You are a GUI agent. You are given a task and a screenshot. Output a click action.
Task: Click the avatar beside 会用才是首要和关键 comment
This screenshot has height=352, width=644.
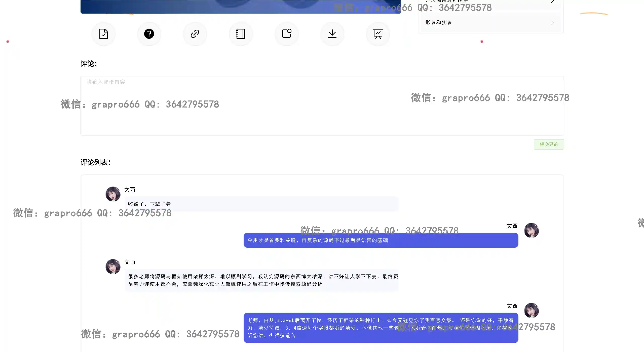tap(531, 230)
